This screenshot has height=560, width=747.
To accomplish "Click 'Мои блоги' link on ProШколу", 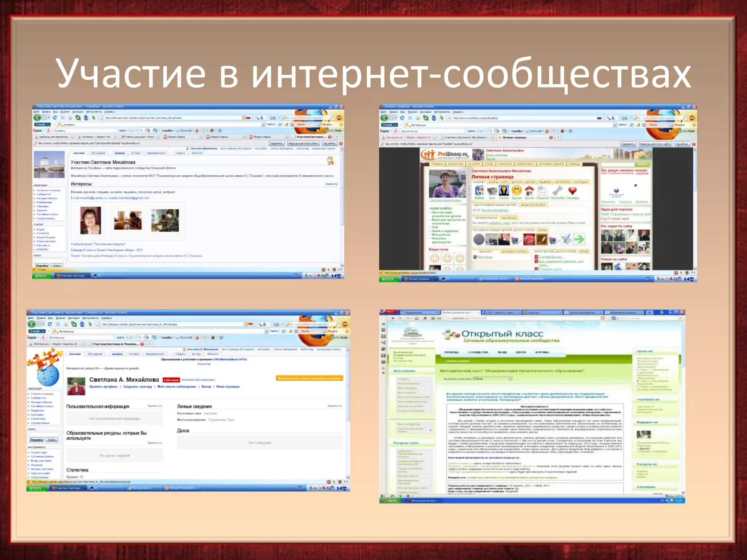I will click(485, 257).
